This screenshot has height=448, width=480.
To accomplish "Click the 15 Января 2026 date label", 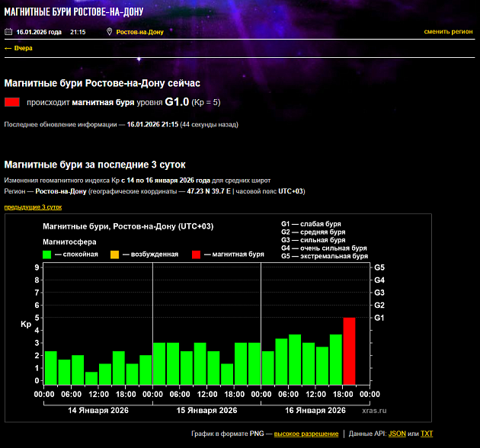I will pos(207,410).
